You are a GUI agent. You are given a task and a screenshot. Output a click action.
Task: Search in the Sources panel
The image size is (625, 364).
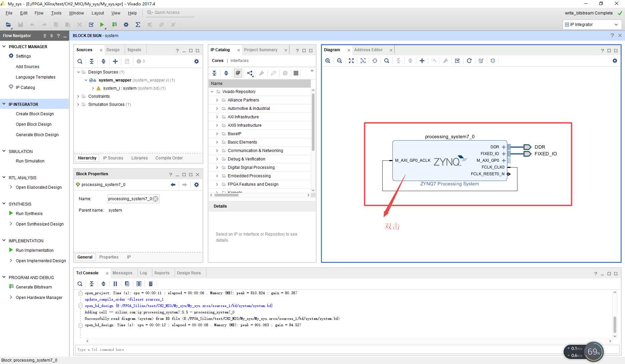point(80,61)
